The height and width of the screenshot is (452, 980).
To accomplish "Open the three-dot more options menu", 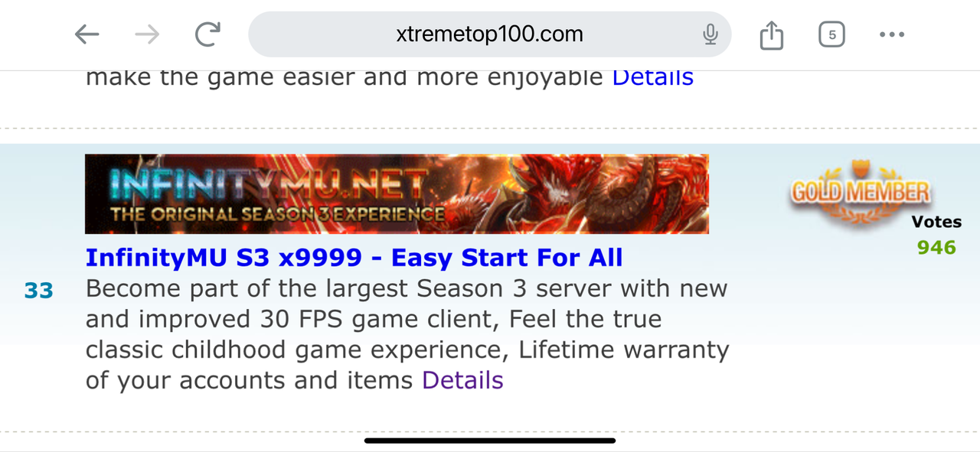I will coord(892,34).
